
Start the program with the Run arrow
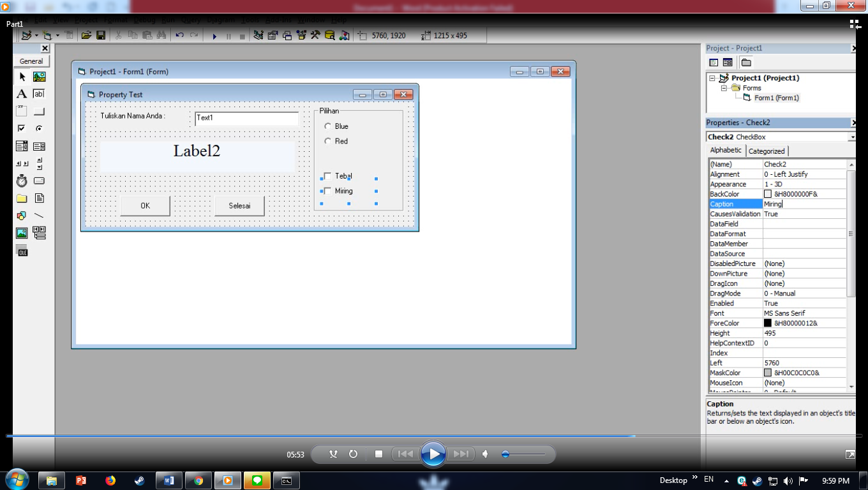click(214, 36)
